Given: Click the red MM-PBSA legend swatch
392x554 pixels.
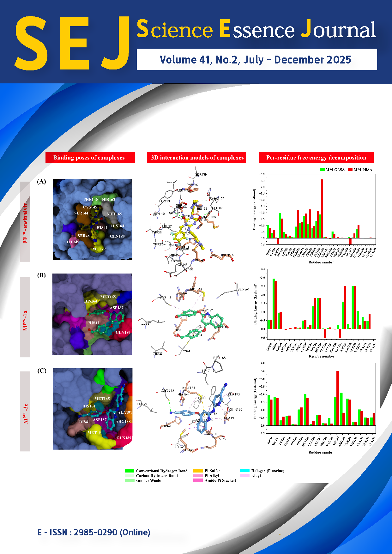Looking at the screenshot, I should [x=350, y=170].
